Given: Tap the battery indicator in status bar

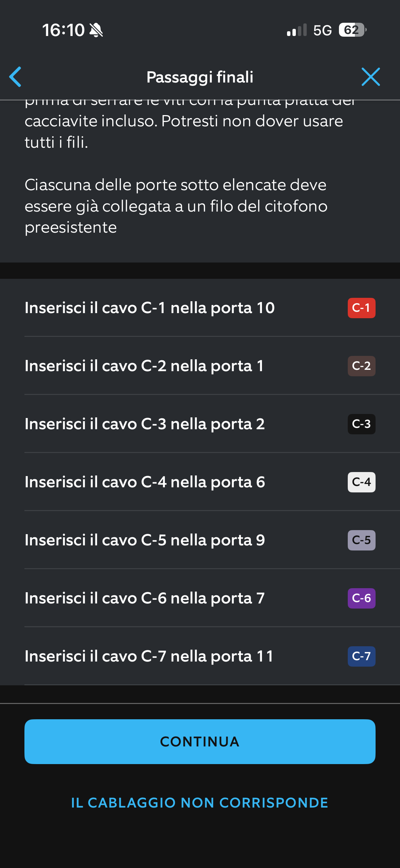Looking at the screenshot, I should [353, 30].
